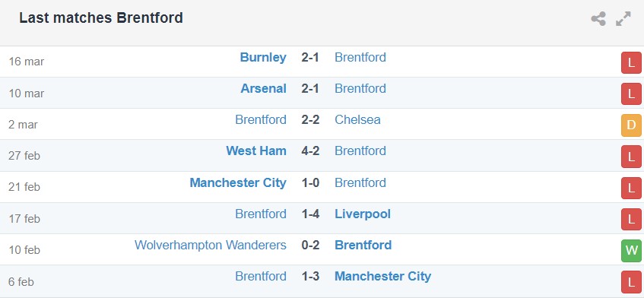Click the orange D badge for the Chelsea match
This screenshot has height=298, width=644.
pos(631,125)
